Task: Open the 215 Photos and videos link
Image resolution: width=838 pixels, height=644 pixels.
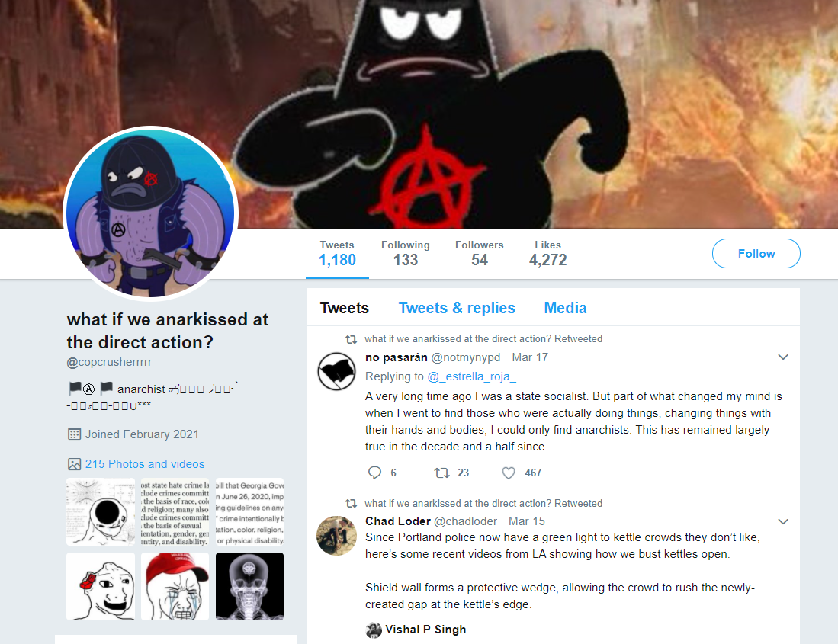Action: pyautogui.click(x=145, y=464)
